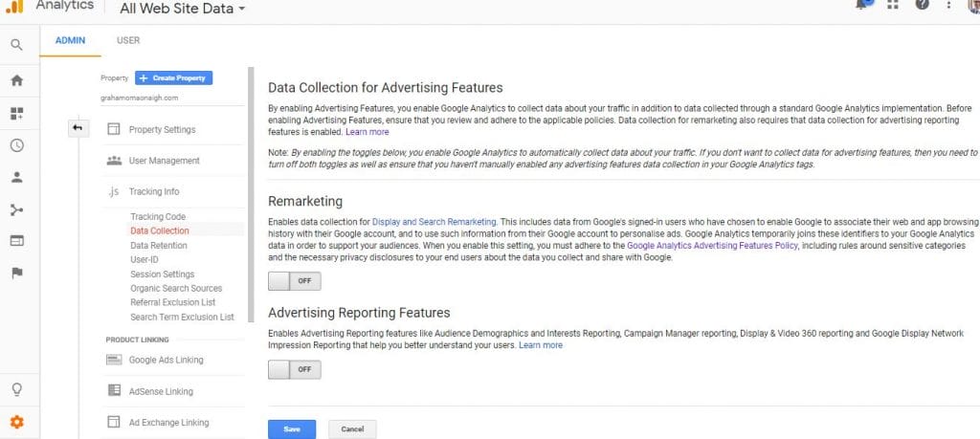Viewport: 980px width, 439px height.
Task: Select Tracking Code menu item
Action: [x=158, y=217]
